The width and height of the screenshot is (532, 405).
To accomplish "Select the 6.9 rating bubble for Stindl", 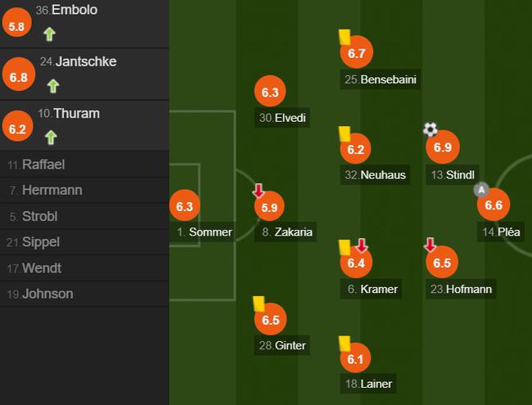I will (x=443, y=147).
